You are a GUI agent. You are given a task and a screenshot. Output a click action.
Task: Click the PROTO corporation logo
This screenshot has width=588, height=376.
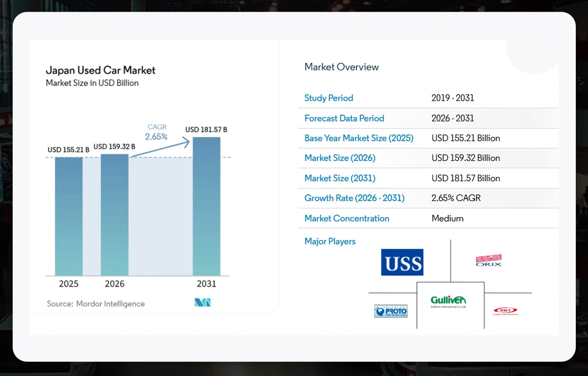[391, 311]
